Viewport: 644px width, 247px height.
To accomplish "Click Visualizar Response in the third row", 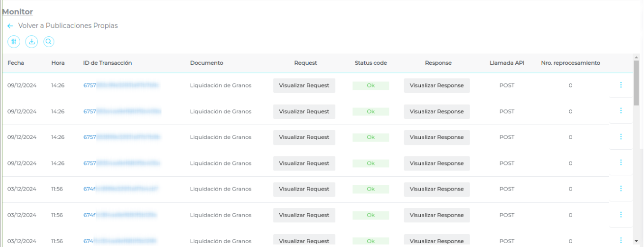I will tap(437, 137).
